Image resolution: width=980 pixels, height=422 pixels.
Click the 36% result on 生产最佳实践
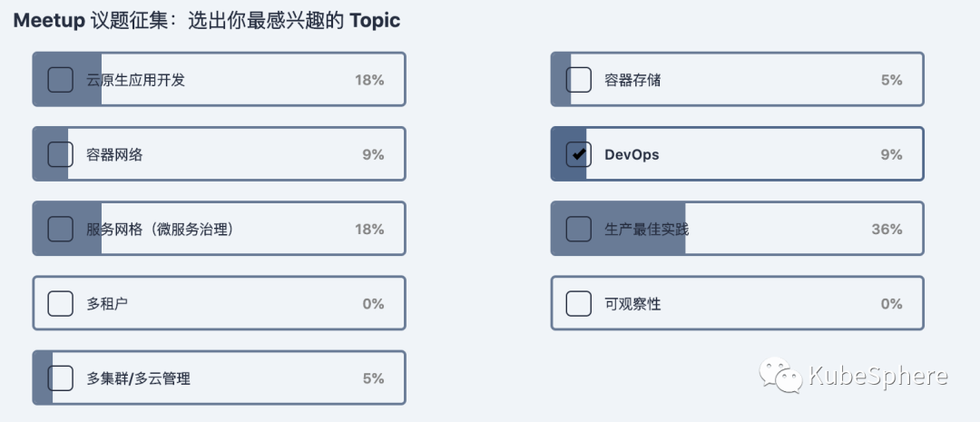tap(887, 229)
